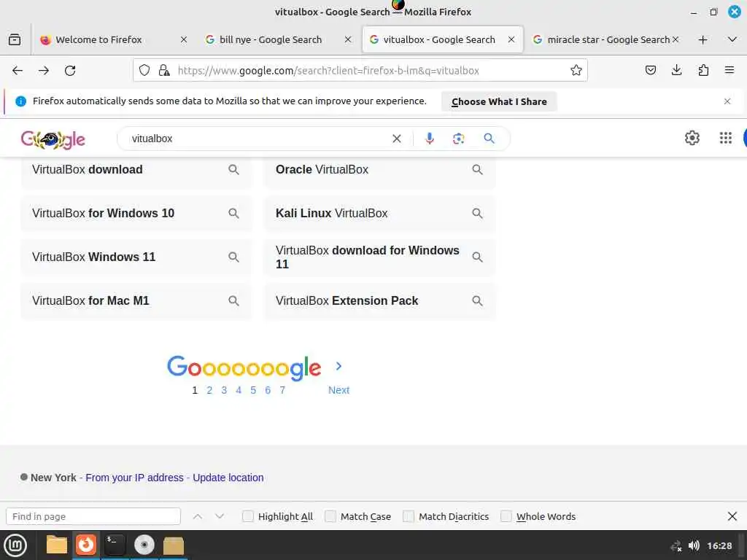Click the Next results link

click(338, 390)
